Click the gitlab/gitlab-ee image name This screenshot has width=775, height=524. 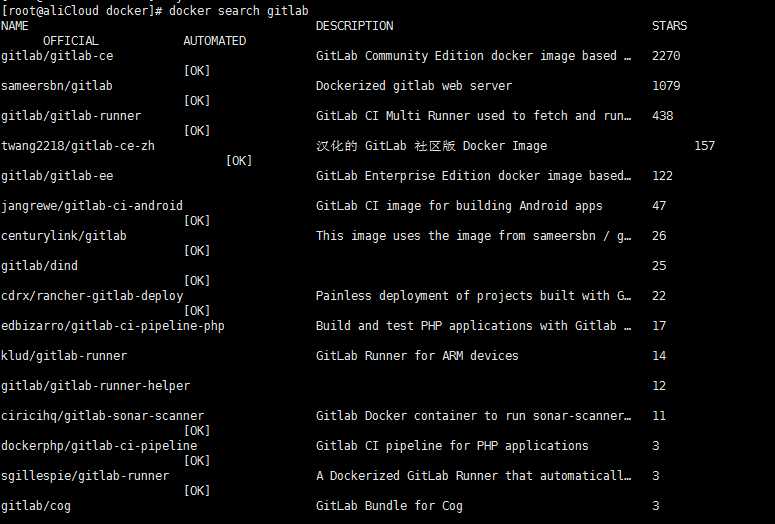coord(57,176)
